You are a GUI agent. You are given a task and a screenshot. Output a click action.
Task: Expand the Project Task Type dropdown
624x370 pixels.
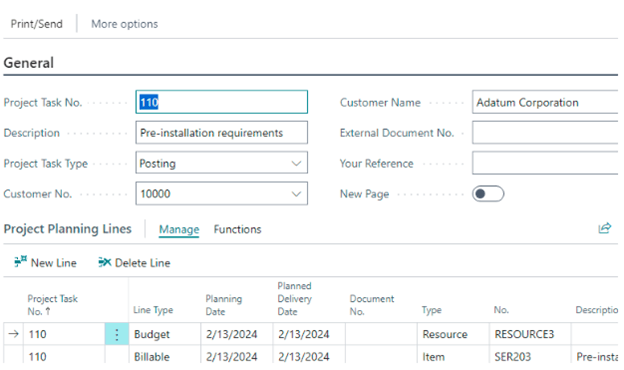pyautogui.click(x=296, y=163)
